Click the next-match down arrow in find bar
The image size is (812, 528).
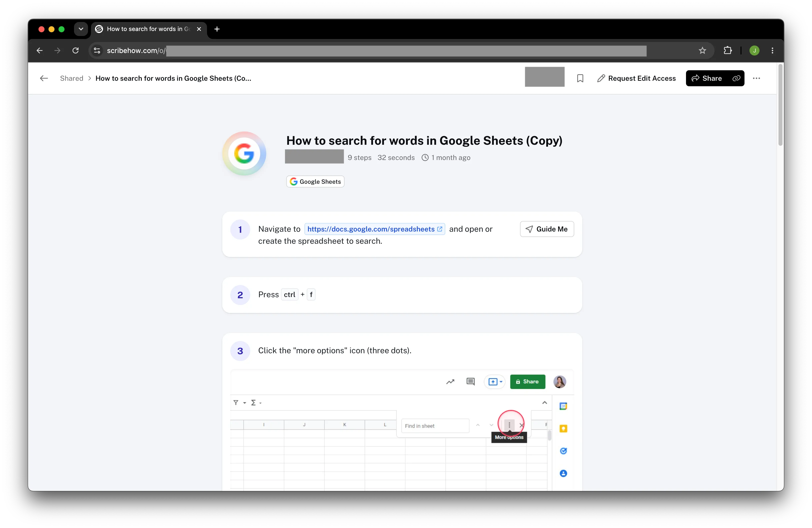point(491,425)
